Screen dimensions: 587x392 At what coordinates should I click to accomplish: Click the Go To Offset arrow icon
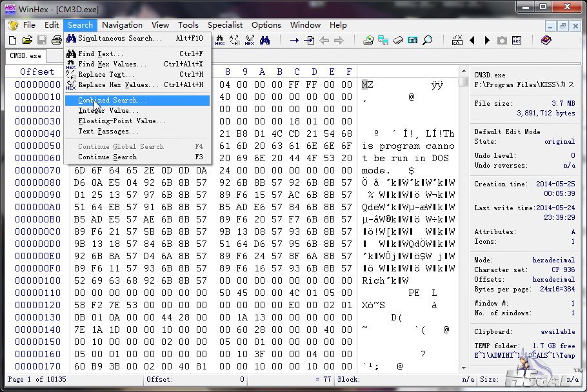click(294, 41)
